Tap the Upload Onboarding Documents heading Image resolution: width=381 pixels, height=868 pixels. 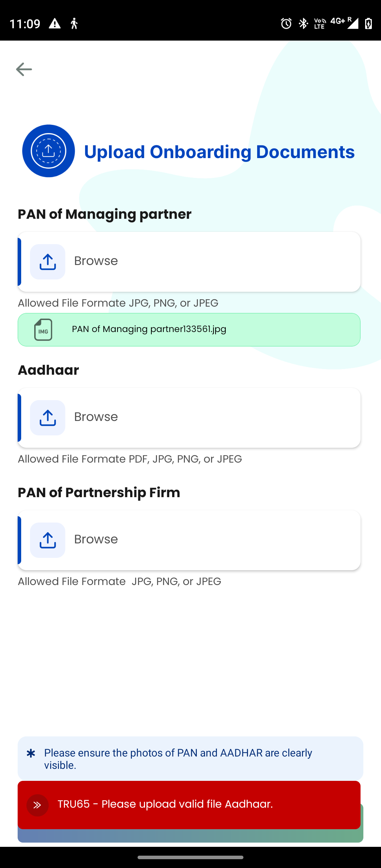219,152
